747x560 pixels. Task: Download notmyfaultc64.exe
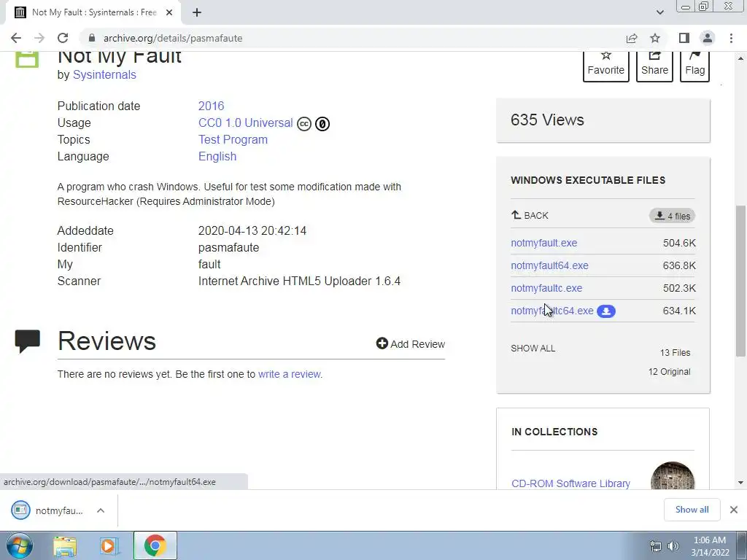552,311
